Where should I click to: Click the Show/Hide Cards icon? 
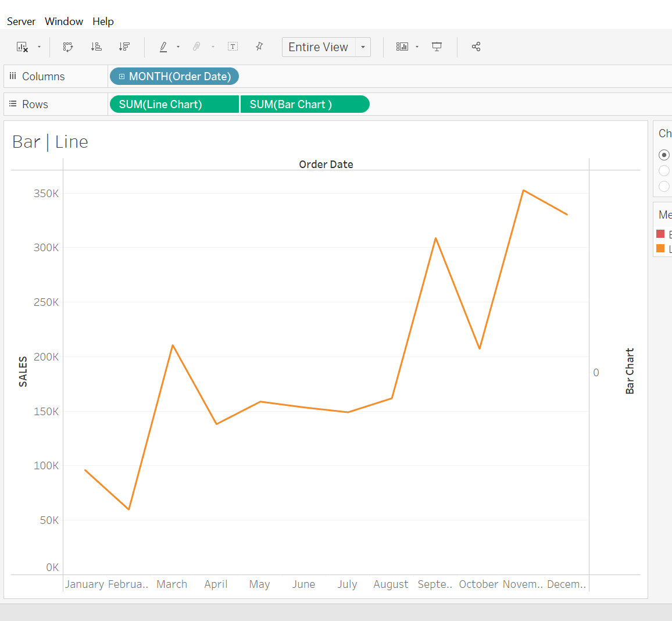click(x=402, y=47)
